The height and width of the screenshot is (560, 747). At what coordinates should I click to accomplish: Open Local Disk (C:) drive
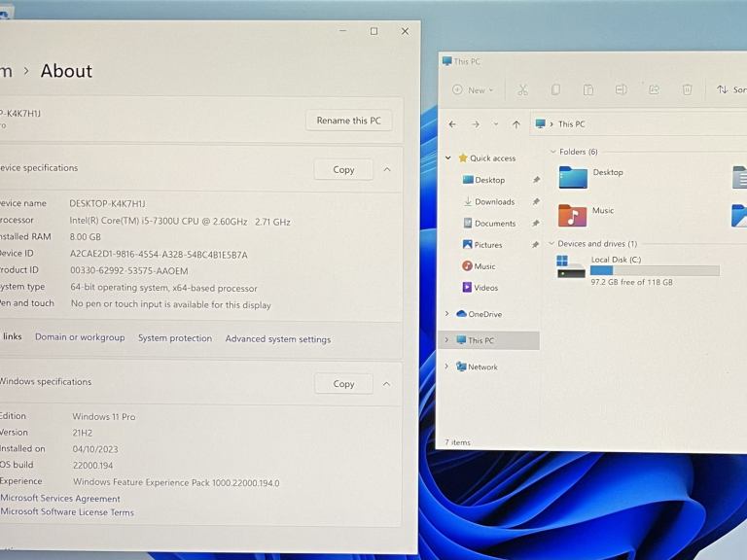pos(616,260)
